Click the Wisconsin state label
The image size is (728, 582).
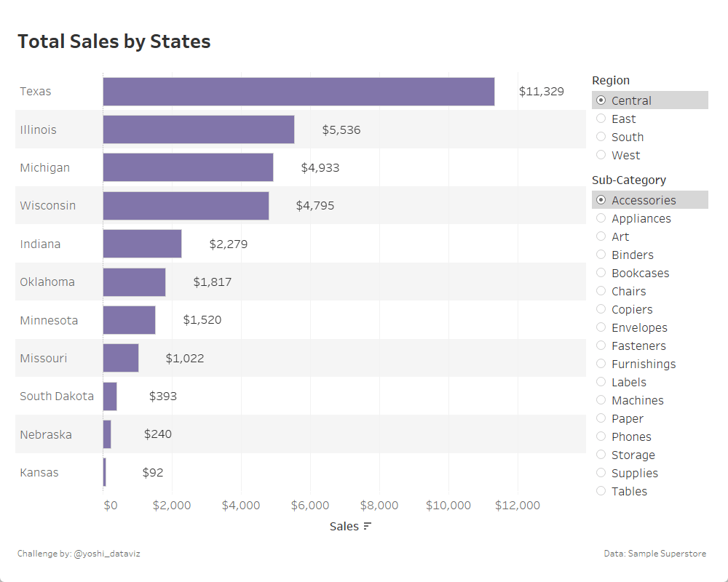(48, 206)
